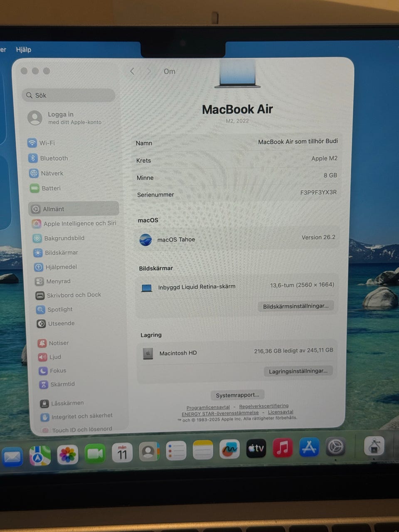
Task: Click Inbyggd Liquid Retina-skärm entry
Action: tap(197, 287)
